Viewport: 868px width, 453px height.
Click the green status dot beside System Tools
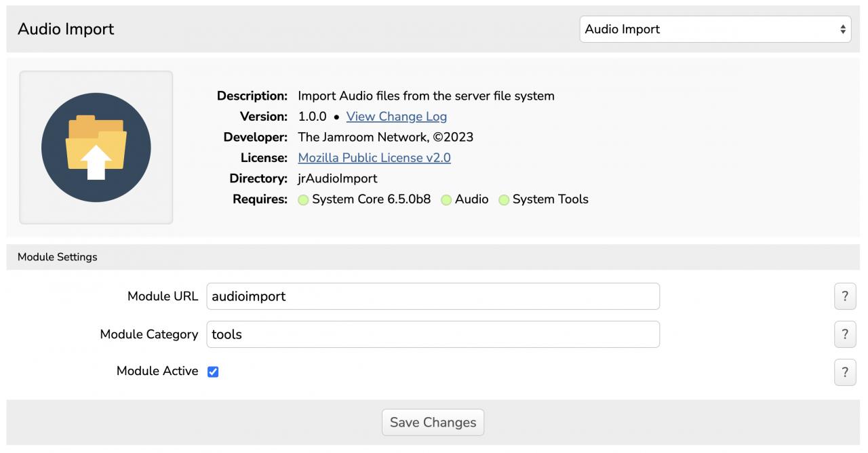pos(504,200)
